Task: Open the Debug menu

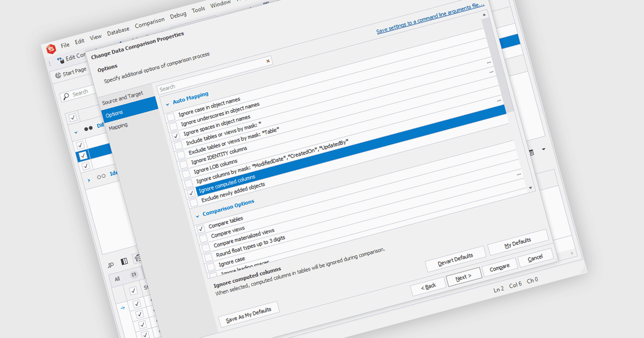Action: 178,16
